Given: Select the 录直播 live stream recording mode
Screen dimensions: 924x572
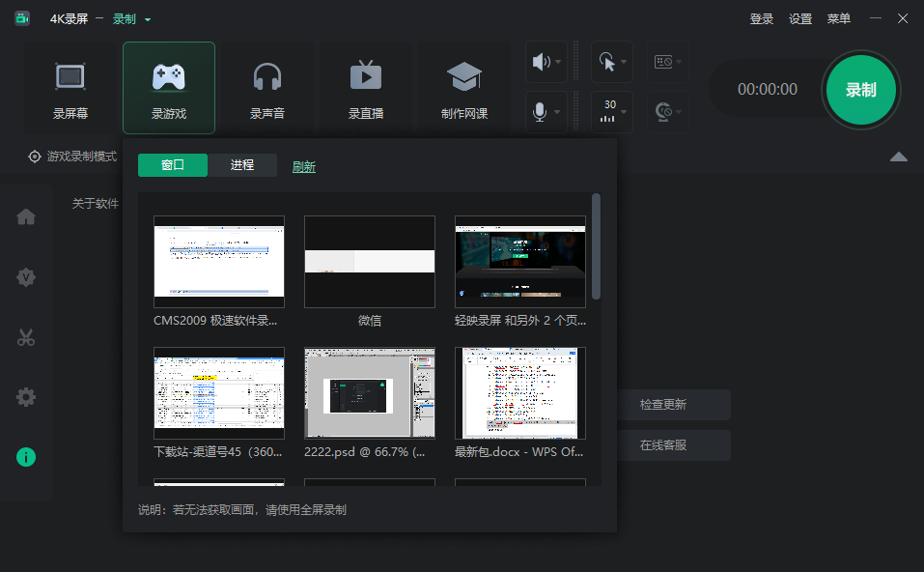Looking at the screenshot, I should (365, 87).
